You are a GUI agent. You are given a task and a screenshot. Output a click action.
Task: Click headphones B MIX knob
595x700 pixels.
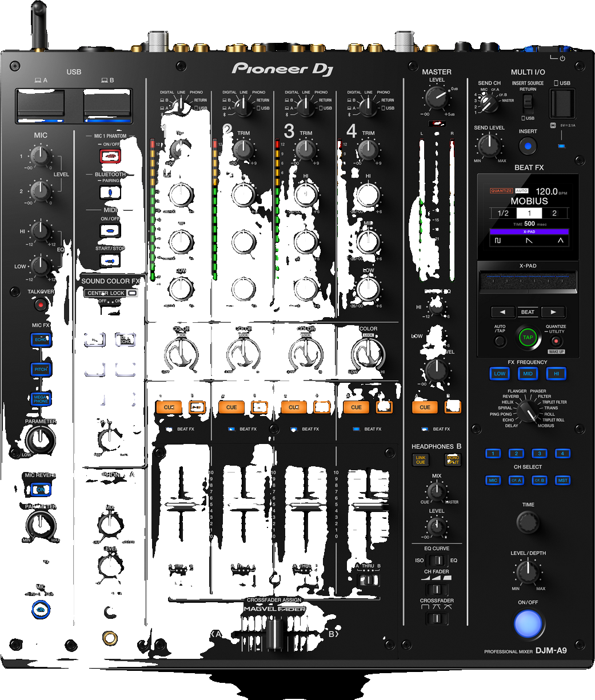pos(436,491)
